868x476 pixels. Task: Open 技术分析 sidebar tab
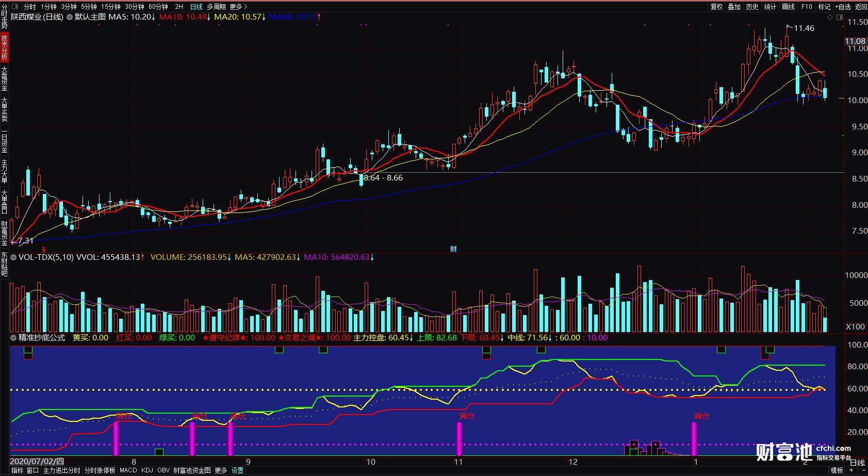point(4,47)
